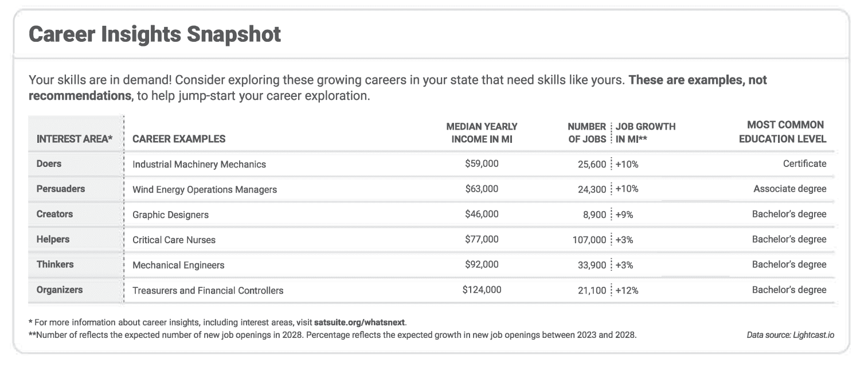Viewport: 868px width, 366px height.
Task: Click the Critical Care Nurses career
Action: tap(174, 240)
